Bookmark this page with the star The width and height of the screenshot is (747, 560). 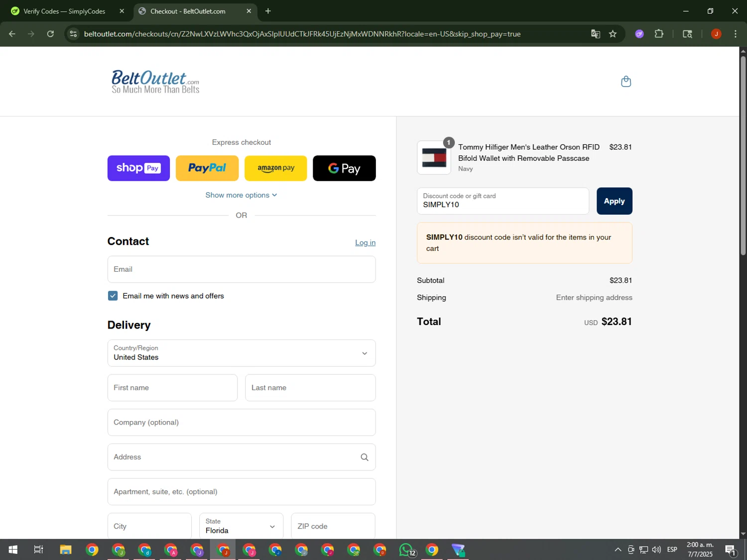pos(613,34)
